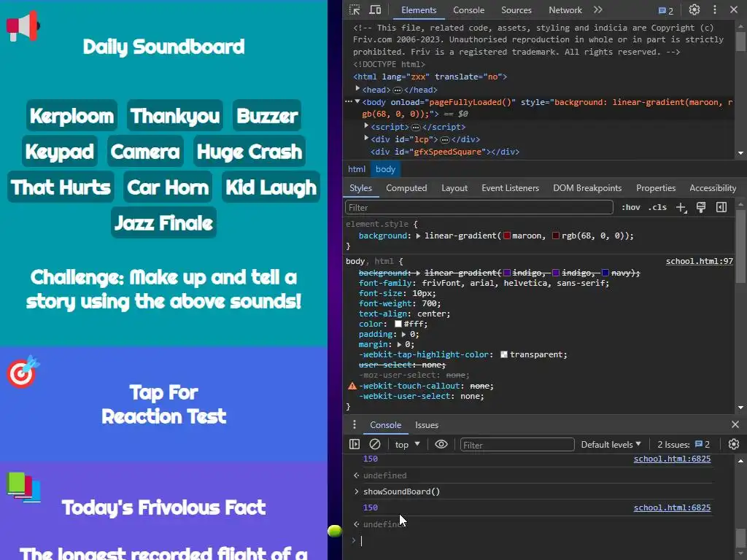Image resolution: width=747 pixels, height=560 pixels.
Task: Expand the linear-gradient background value in element.style
Action: [418, 236]
